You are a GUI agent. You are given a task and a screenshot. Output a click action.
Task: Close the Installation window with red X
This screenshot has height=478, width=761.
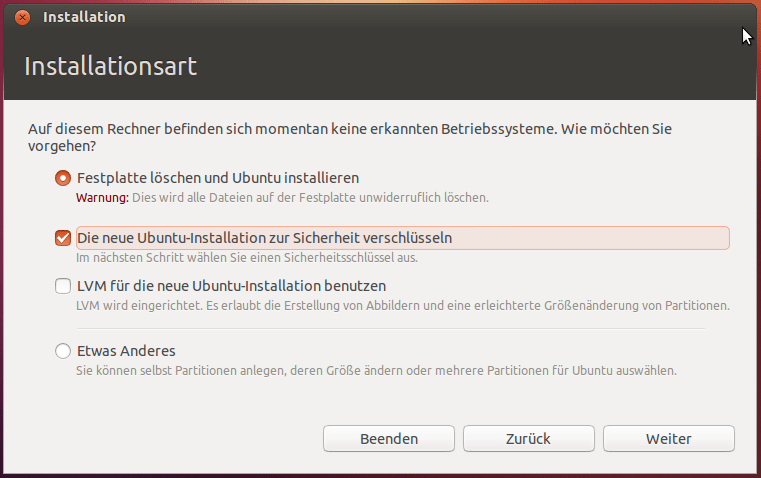pos(22,17)
